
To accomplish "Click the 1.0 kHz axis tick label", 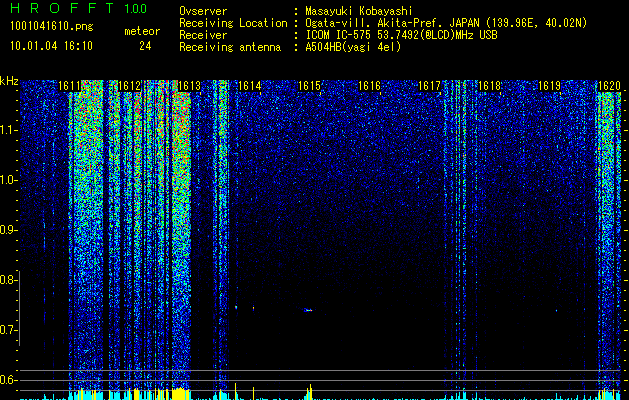I will 8,180.
